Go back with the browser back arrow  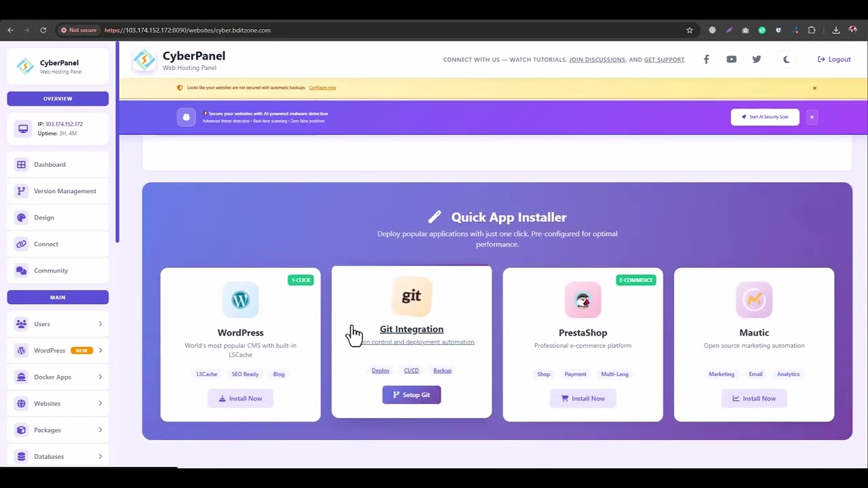[x=10, y=30]
